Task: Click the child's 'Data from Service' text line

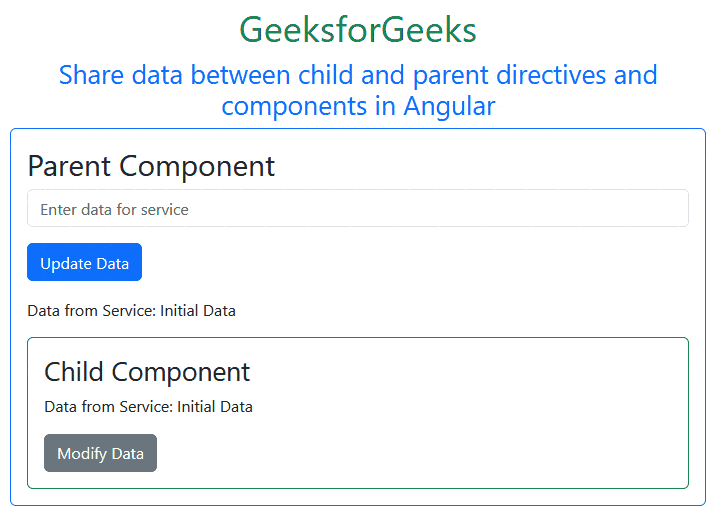Action: click(148, 407)
